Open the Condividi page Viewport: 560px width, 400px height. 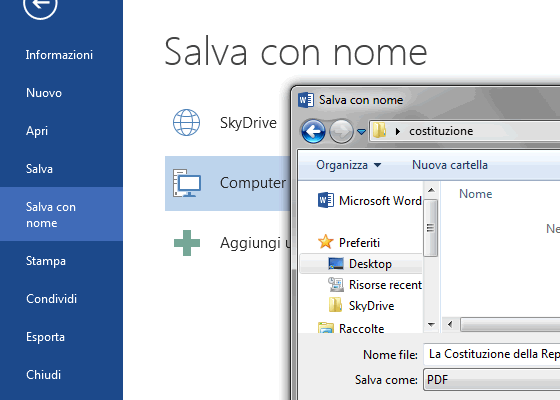pos(51,299)
